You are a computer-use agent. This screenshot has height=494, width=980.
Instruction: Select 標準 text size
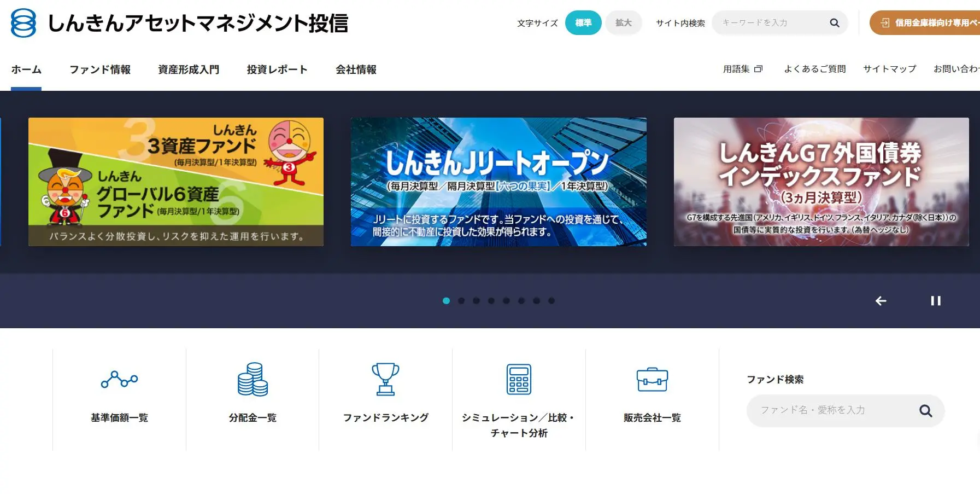[x=583, y=23]
